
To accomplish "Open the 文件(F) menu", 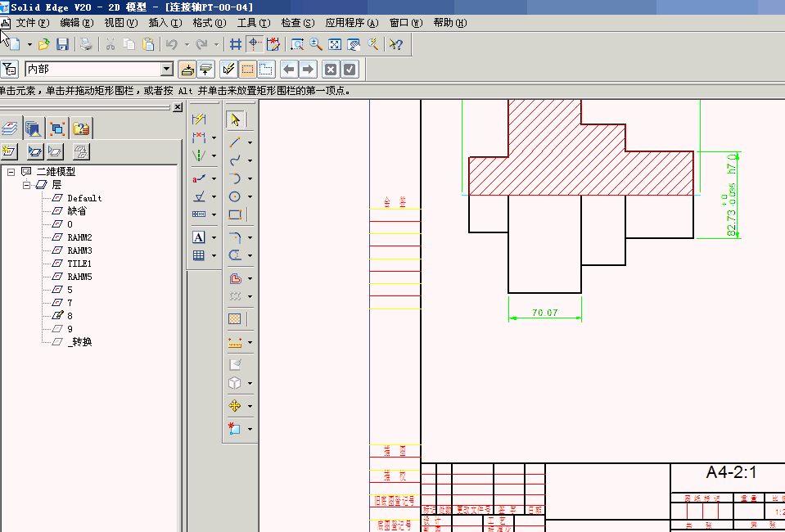I will [33, 23].
